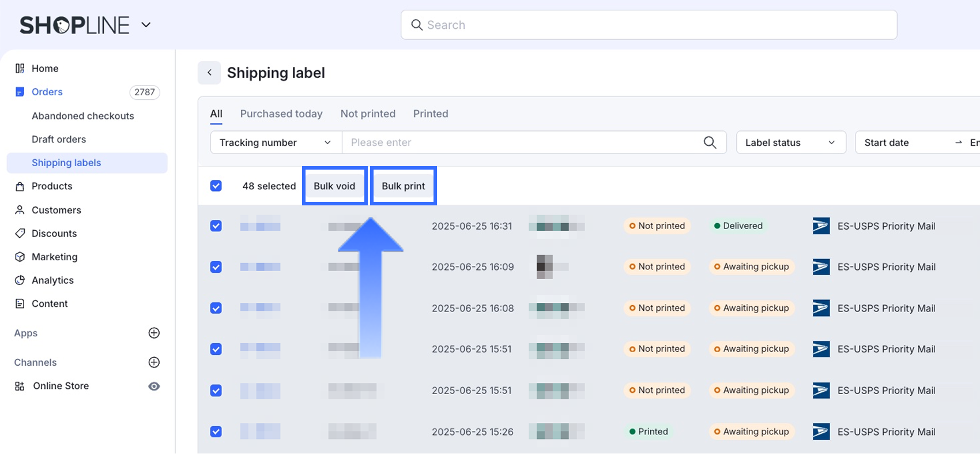Image resolution: width=980 pixels, height=454 pixels.
Task: Click the Analytics chart icon
Action: pos(20,280)
